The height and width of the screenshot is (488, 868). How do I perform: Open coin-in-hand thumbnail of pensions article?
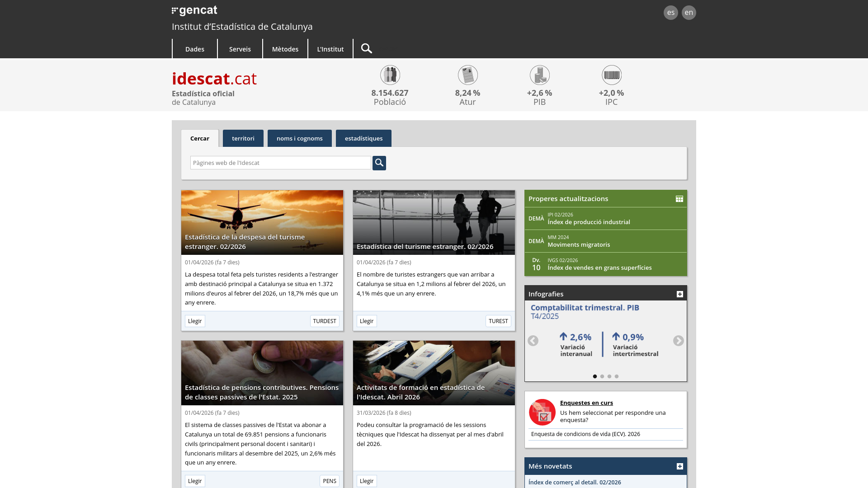[262, 373]
